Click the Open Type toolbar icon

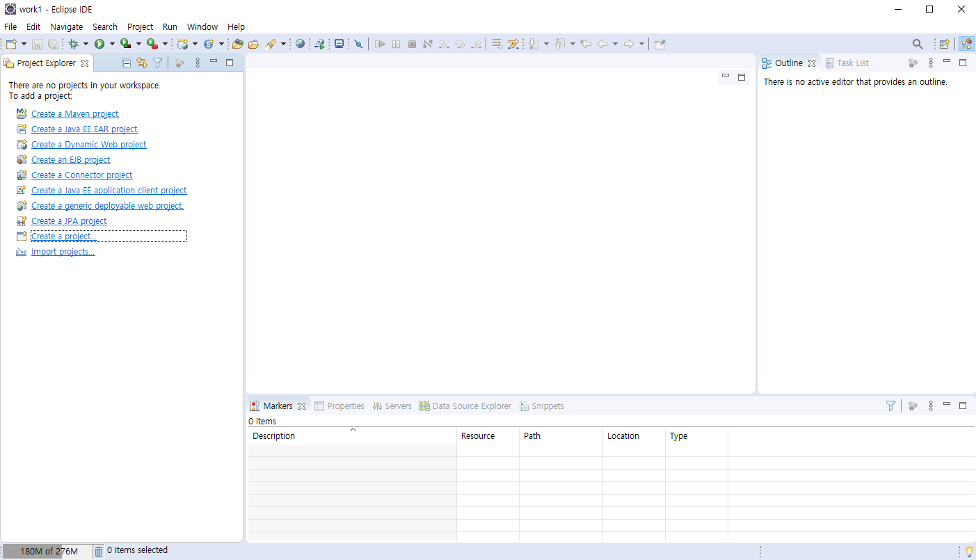[238, 44]
